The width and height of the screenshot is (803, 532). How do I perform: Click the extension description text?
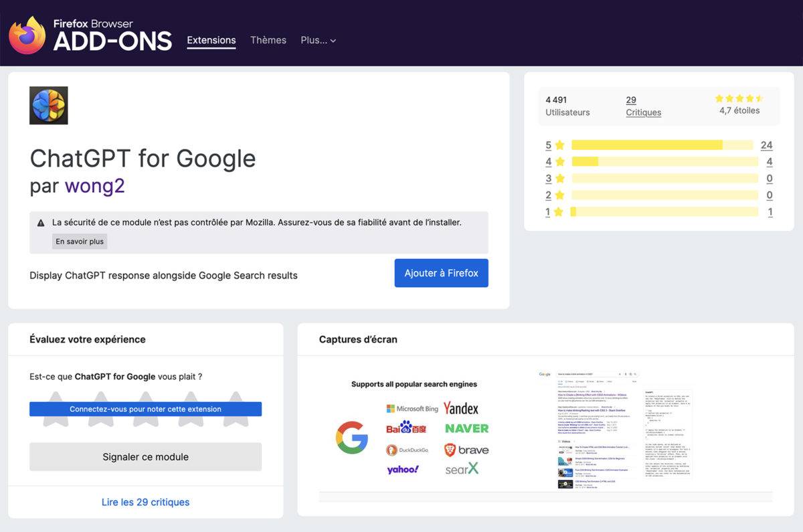click(163, 275)
